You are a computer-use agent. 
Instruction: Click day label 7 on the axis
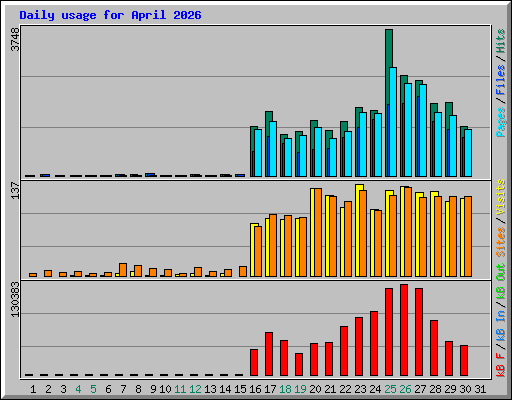coord(123,389)
